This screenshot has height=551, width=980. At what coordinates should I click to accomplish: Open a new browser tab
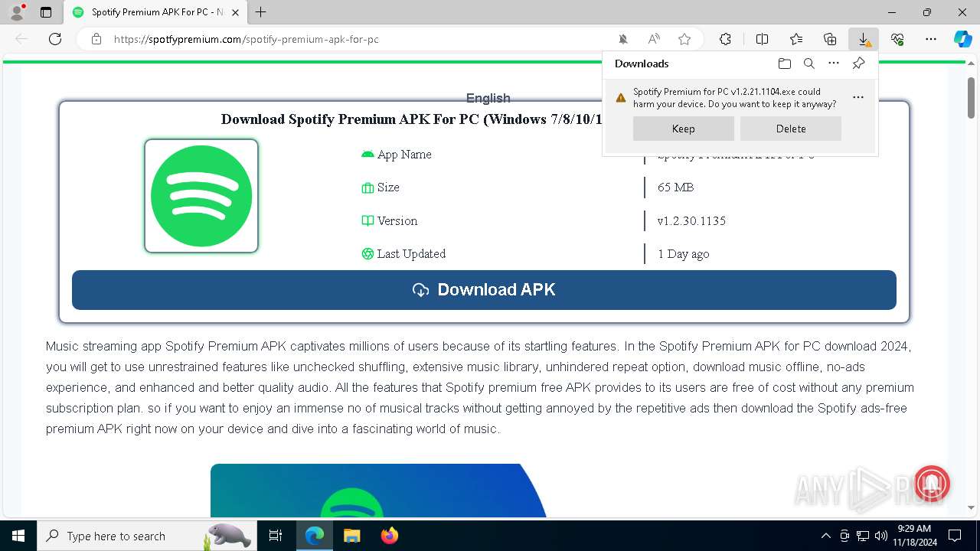pyautogui.click(x=261, y=12)
